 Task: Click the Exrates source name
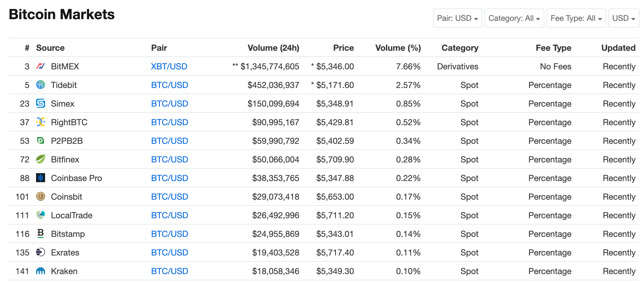pyautogui.click(x=65, y=252)
